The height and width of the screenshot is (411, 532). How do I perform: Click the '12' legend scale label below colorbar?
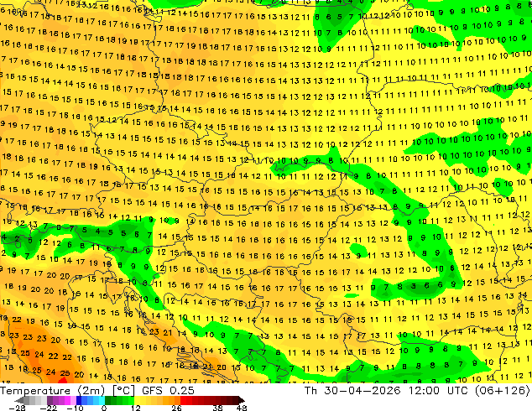tap(136, 408)
